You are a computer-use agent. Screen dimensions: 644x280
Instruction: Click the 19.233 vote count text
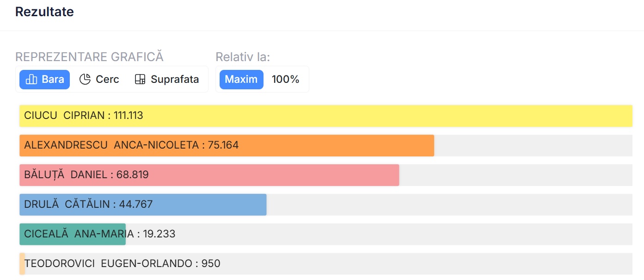[159, 234]
